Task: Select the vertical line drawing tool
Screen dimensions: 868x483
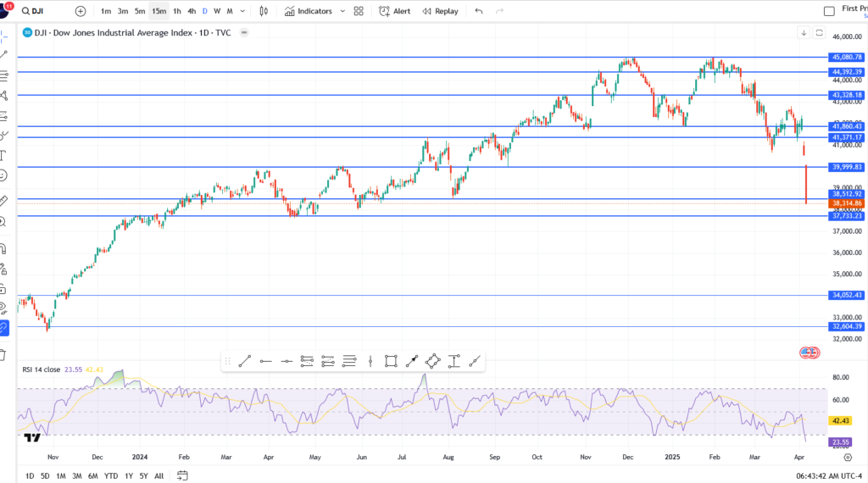Action: [x=370, y=361]
